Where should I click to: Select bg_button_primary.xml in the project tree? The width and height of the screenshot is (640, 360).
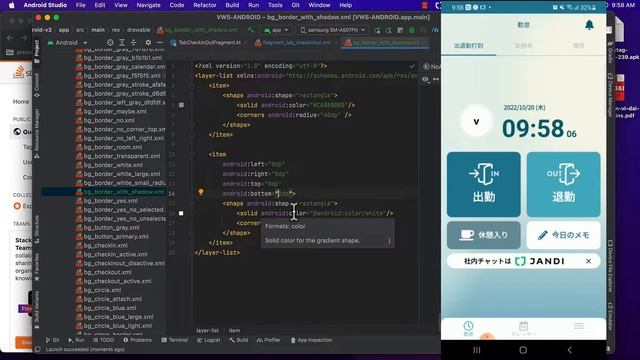pyautogui.click(x=112, y=236)
